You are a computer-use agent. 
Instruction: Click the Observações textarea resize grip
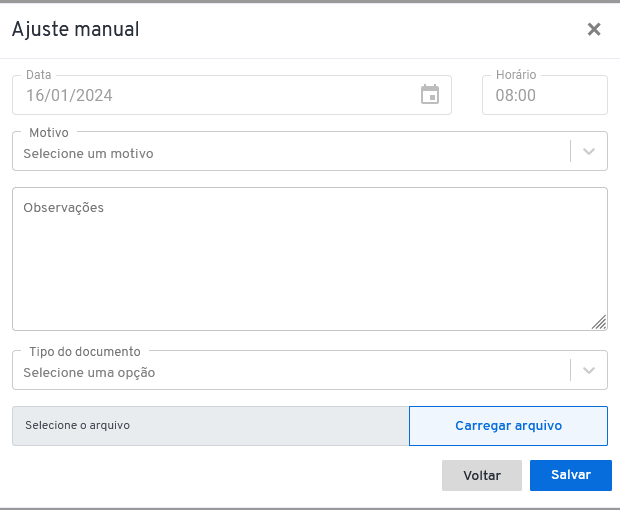599,322
